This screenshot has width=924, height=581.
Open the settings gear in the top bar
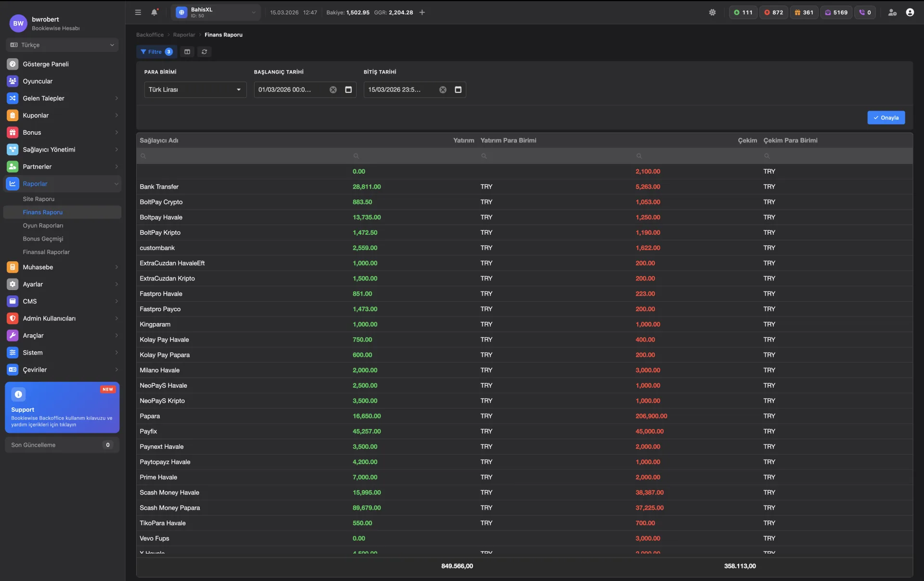pyautogui.click(x=712, y=13)
